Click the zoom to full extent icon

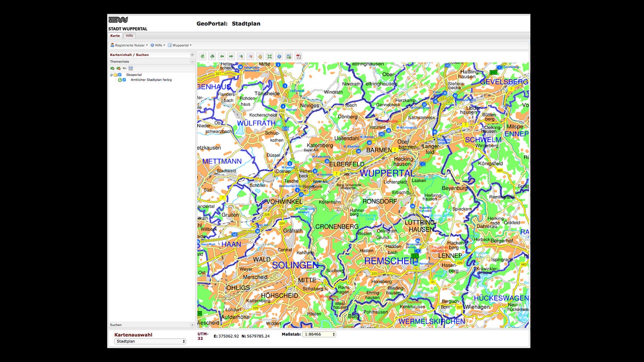pos(269,56)
